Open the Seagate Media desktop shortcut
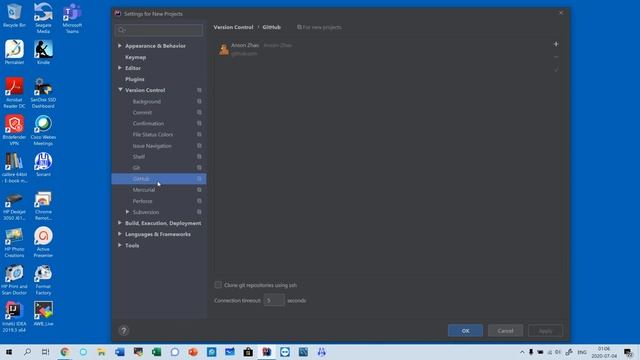Viewport: 640px width, 360px height. coord(43,18)
